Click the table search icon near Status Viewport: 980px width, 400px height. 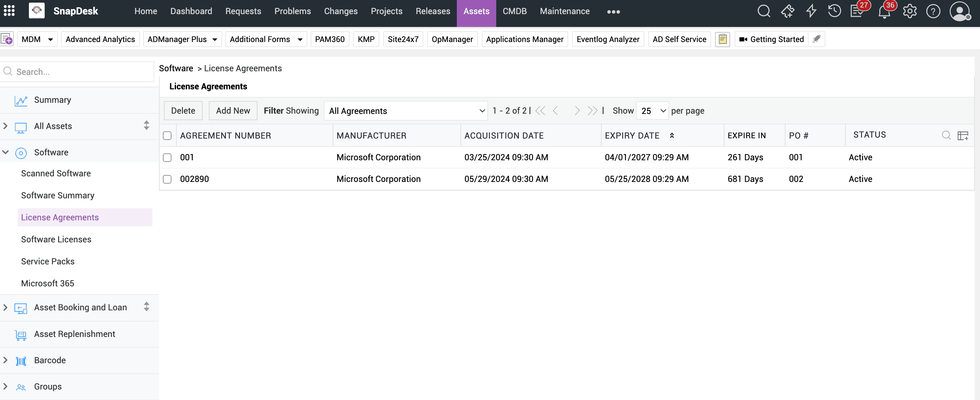(946, 135)
